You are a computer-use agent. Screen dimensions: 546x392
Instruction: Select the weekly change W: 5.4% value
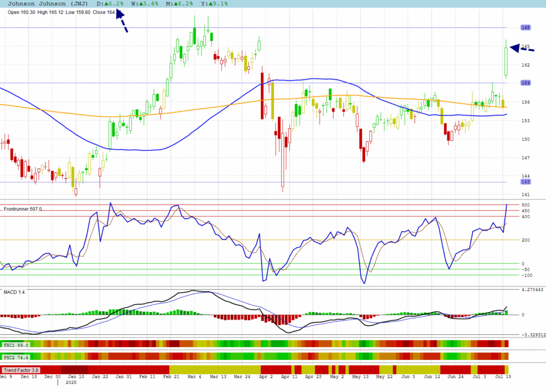[144, 4]
